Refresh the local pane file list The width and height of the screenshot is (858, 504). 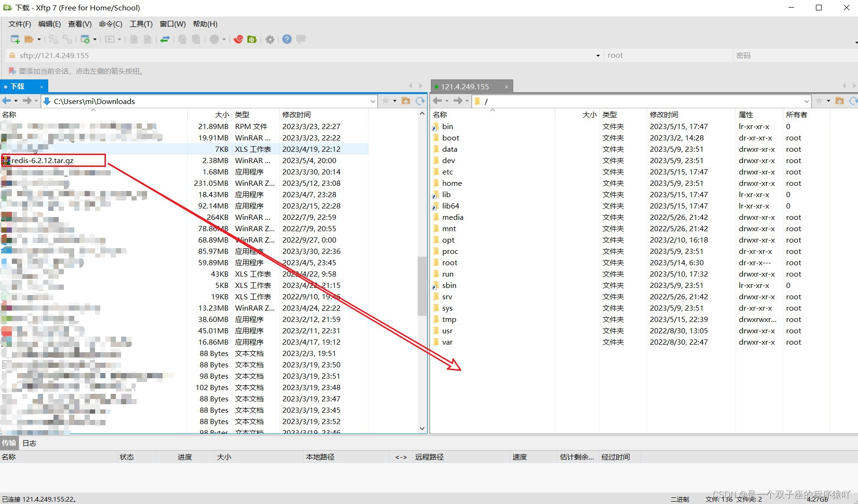pyautogui.click(x=420, y=101)
